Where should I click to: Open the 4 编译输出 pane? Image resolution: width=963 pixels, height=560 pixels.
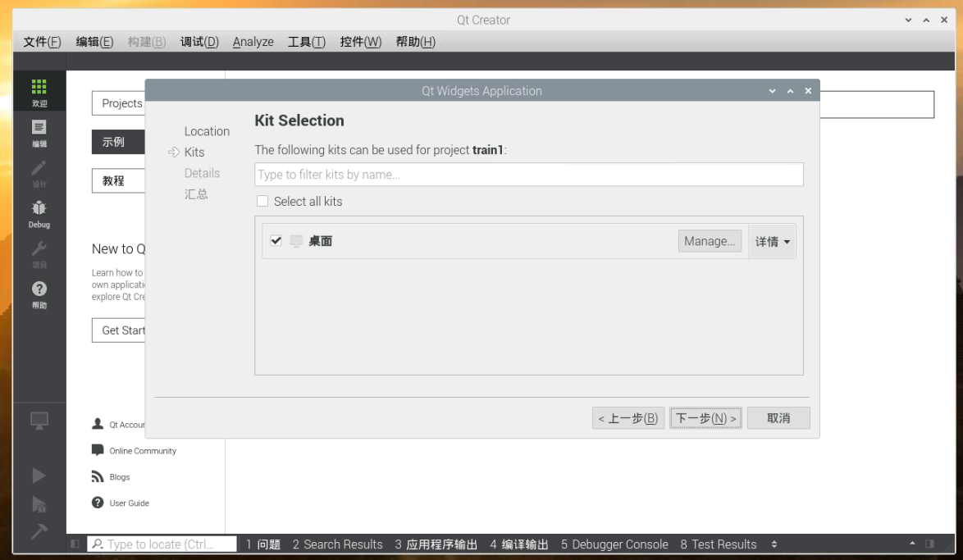[519, 544]
